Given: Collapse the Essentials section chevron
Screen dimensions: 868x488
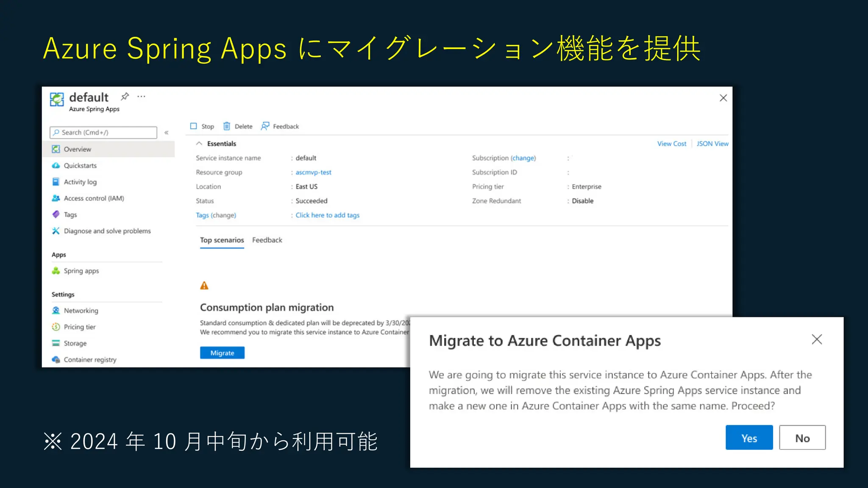Looking at the screenshot, I should 199,144.
